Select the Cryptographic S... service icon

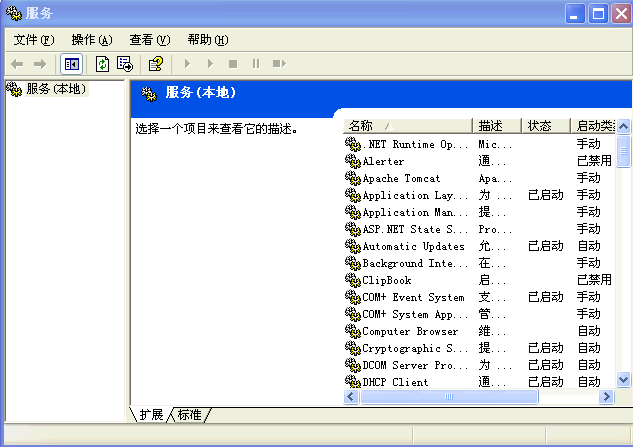pyautogui.click(x=352, y=348)
